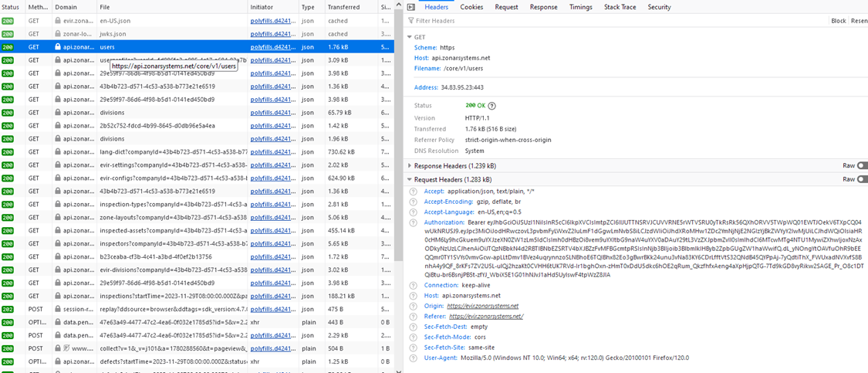
Task: Collapse the request list pane toggle icon
Action: point(410,7)
